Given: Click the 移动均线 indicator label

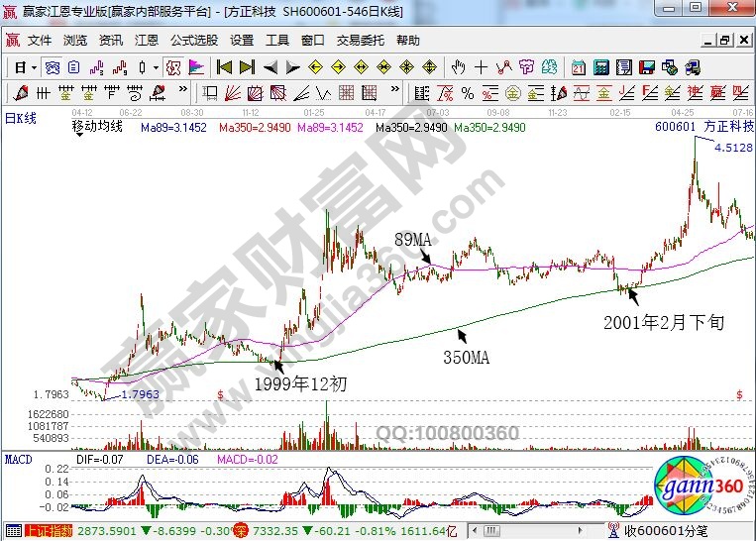Looking at the screenshot, I should (x=97, y=128).
